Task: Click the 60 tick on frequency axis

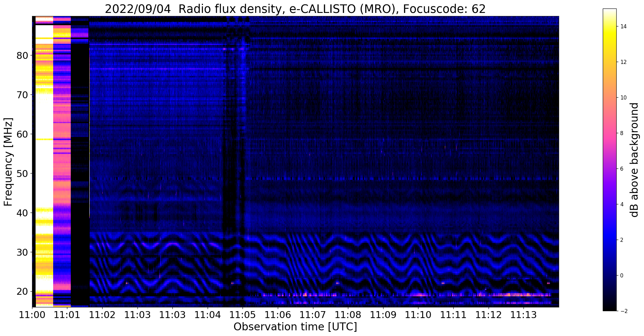Action: 23,134
